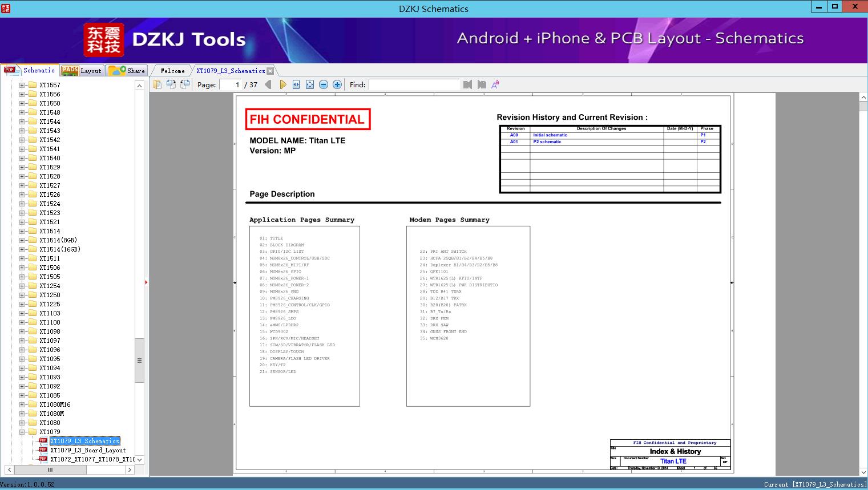Image resolution: width=868 pixels, height=490 pixels.
Task: Close the XT1079_L3_Schematics tab
Action: click(x=271, y=71)
